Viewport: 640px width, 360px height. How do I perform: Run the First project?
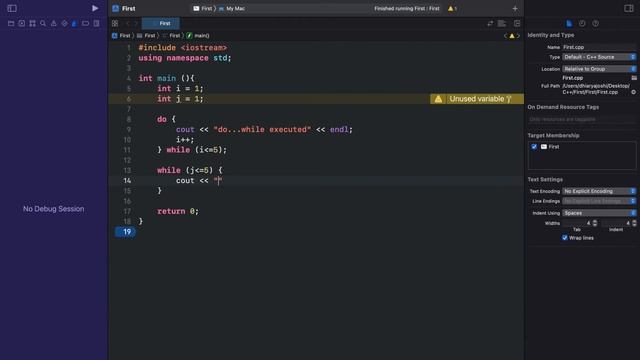95,8
